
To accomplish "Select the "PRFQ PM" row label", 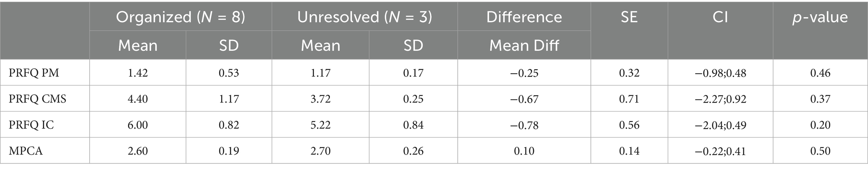I will (34, 73).
